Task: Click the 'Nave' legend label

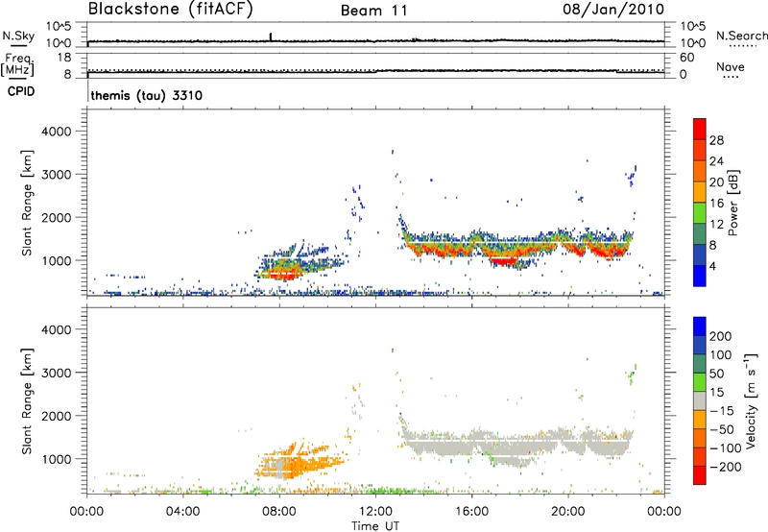Action: point(731,67)
